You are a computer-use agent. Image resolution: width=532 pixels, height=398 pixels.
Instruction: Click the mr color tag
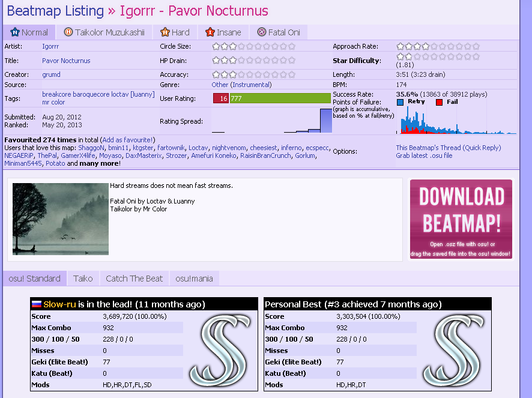pos(53,102)
